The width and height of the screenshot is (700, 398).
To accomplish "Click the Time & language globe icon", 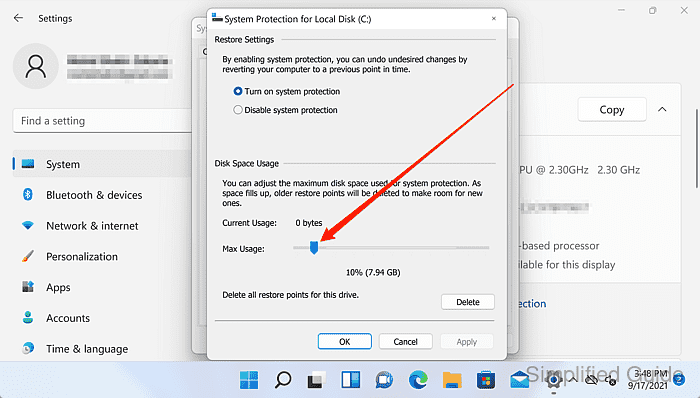I will click(28, 348).
